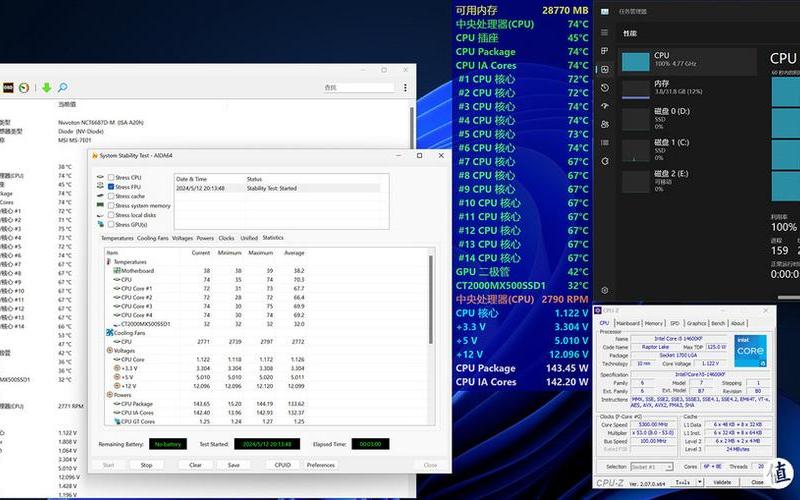
Task: Open the Tools dropdown arrow in CPU-Z
Action: coord(699,482)
